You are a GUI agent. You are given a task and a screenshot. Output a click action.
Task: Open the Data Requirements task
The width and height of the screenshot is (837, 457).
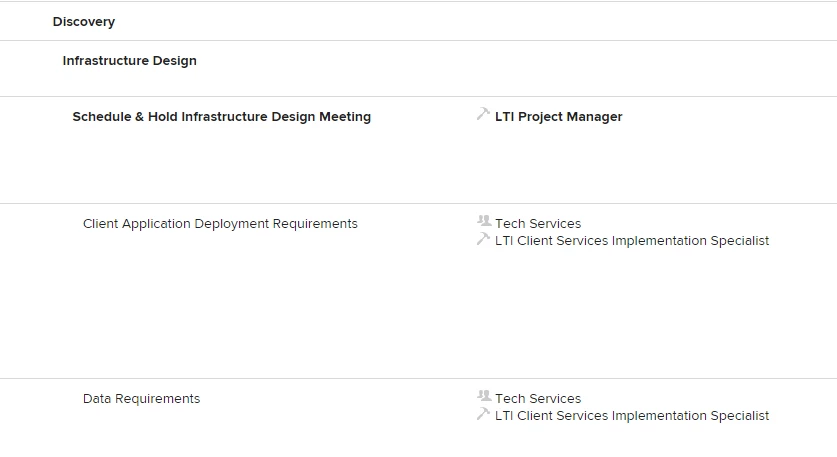[141, 399]
